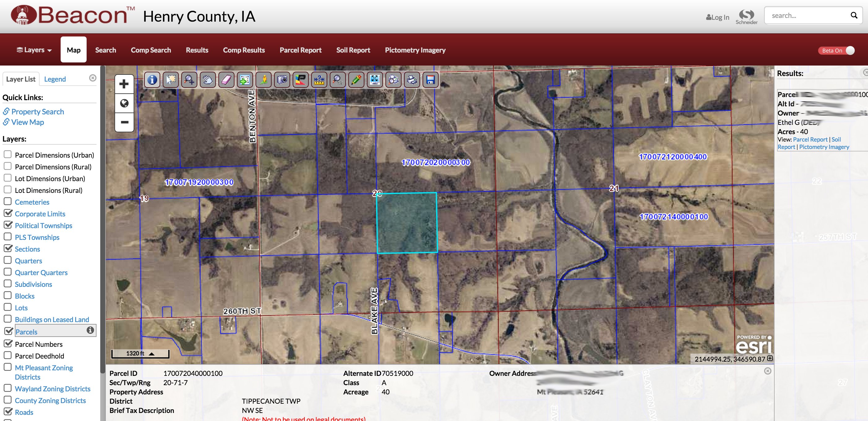Click in the top search field
The height and width of the screenshot is (421, 868).
pyautogui.click(x=809, y=15)
